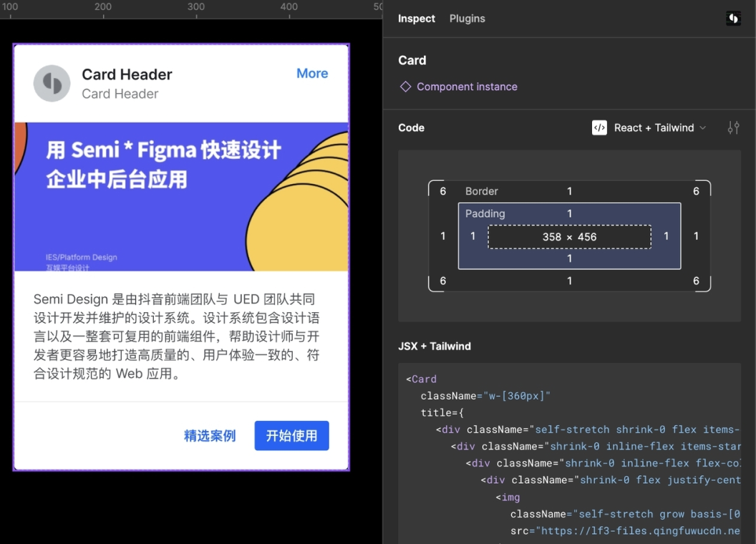Click the 200 mark on the ruler
This screenshot has height=544, width=756.
[102, 6]
